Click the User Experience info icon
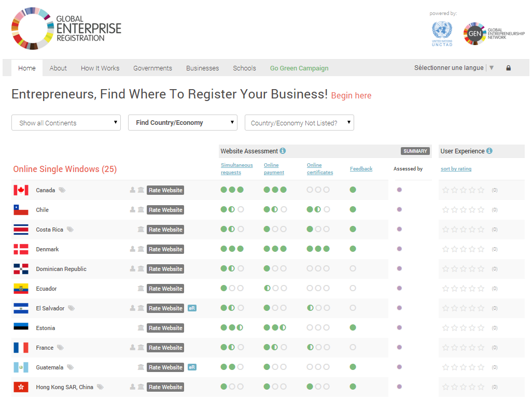 click(489, 151)
